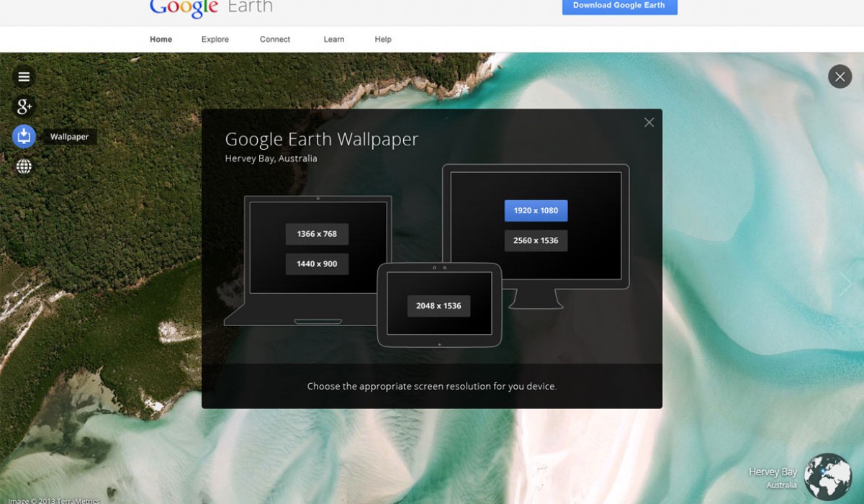
Task: Click the Download Google Earth button
Action: [x=619, y=6]
